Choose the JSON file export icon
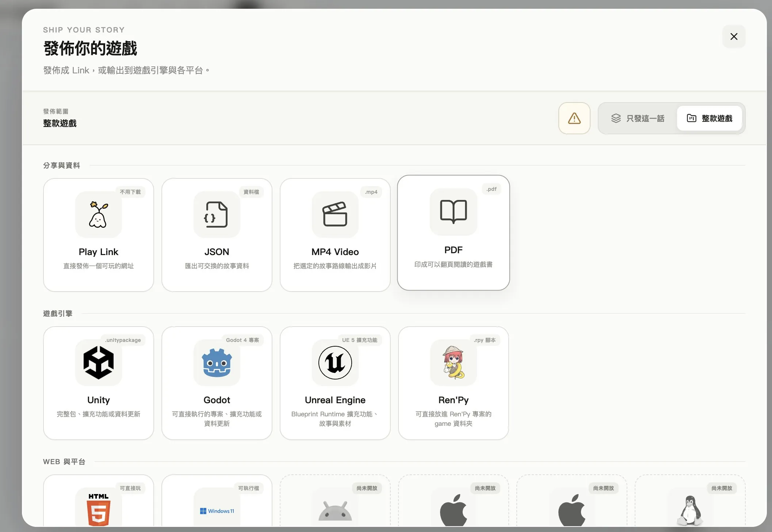772x532 pixels. click(217, 215)
